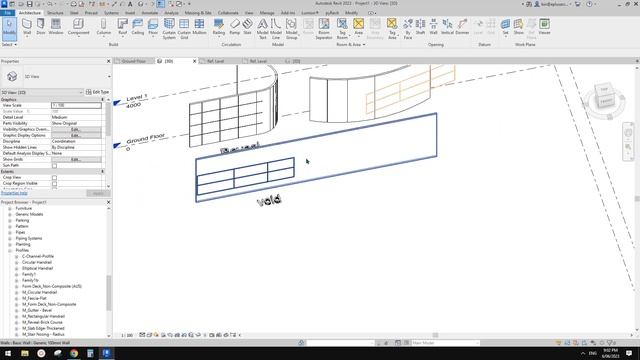Open the Architecture ribbon tab
This screenshot has width=640, height=360.
pyautogui.click(x=30, y=13)
